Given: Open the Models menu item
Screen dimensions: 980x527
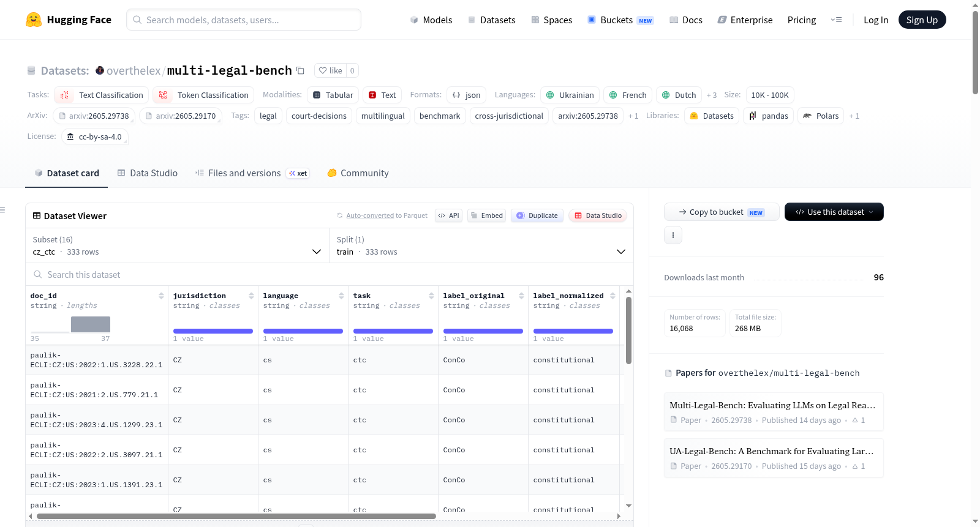Looking at the screenshot, I should [431, 20].
